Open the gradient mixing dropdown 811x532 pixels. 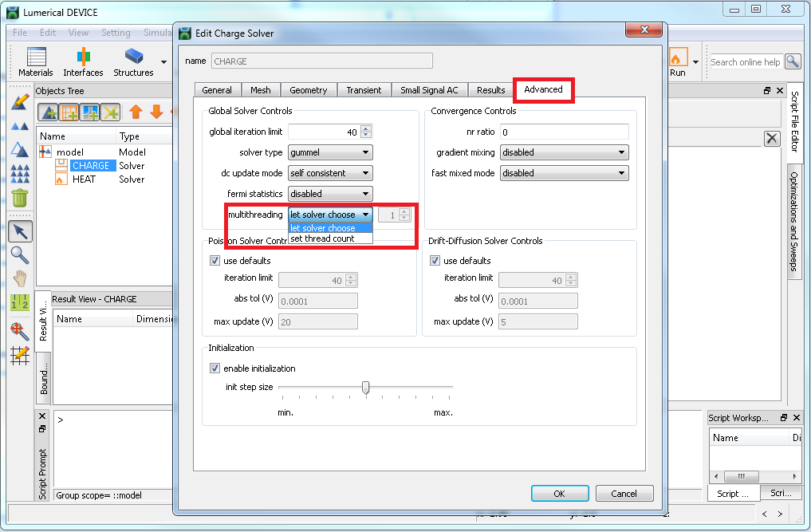click(565, 152)
